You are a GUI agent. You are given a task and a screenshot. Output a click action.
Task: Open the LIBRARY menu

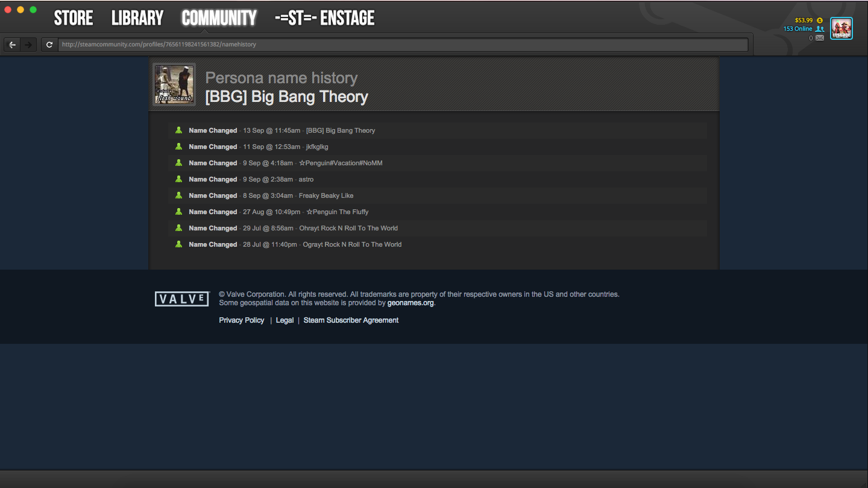[x=137, y=18]
